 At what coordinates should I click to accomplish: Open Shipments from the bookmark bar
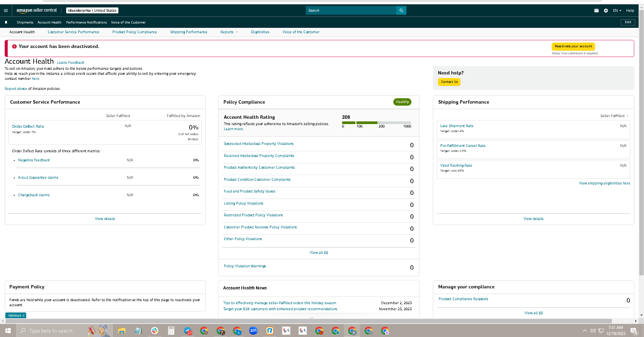[x=25, y=22]
